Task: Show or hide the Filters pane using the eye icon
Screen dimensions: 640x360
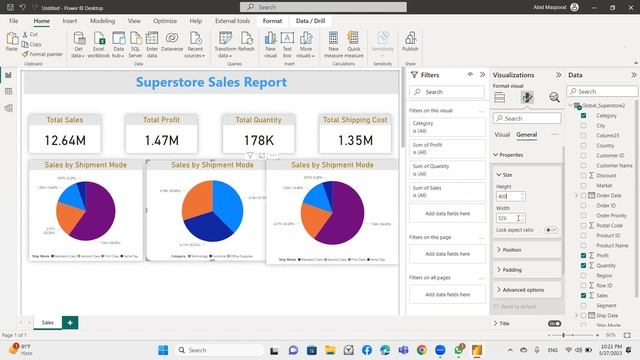Action: [x=470, y=75]
